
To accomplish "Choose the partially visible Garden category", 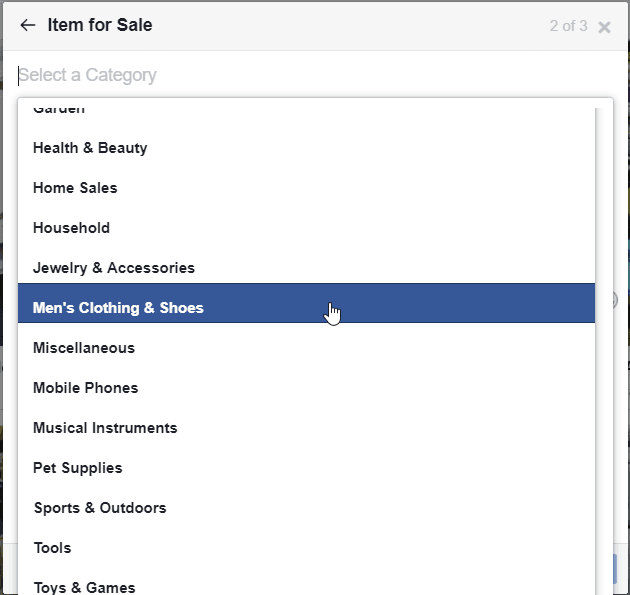I will click(x=306, y=112).
